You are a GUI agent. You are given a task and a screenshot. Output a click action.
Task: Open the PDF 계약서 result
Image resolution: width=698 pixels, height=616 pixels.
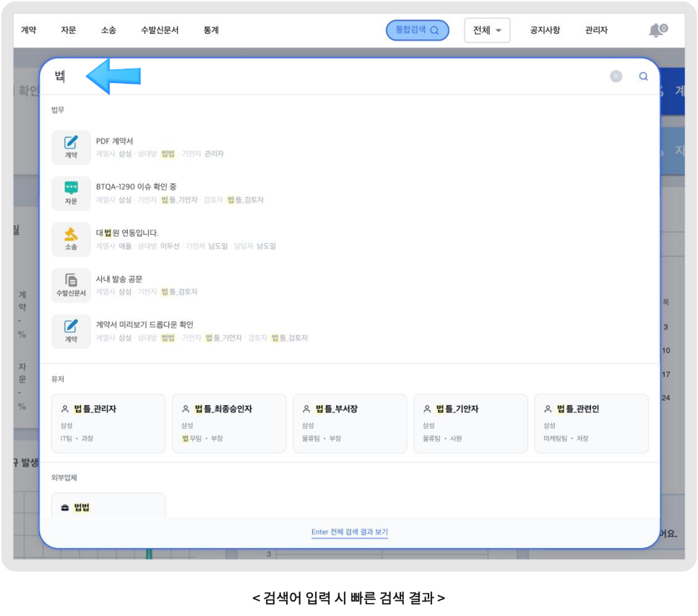pyautogui.click(x=114, y=141)
